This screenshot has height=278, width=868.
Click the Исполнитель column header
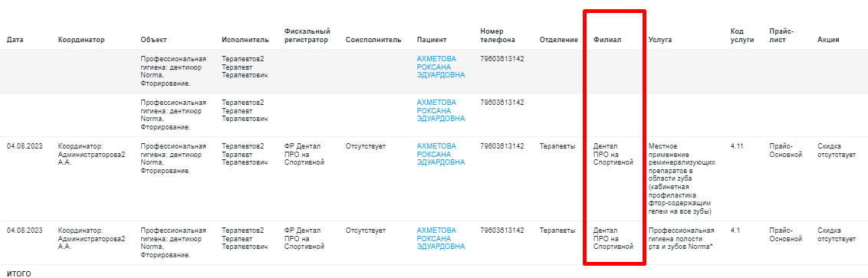click(245, 40)
